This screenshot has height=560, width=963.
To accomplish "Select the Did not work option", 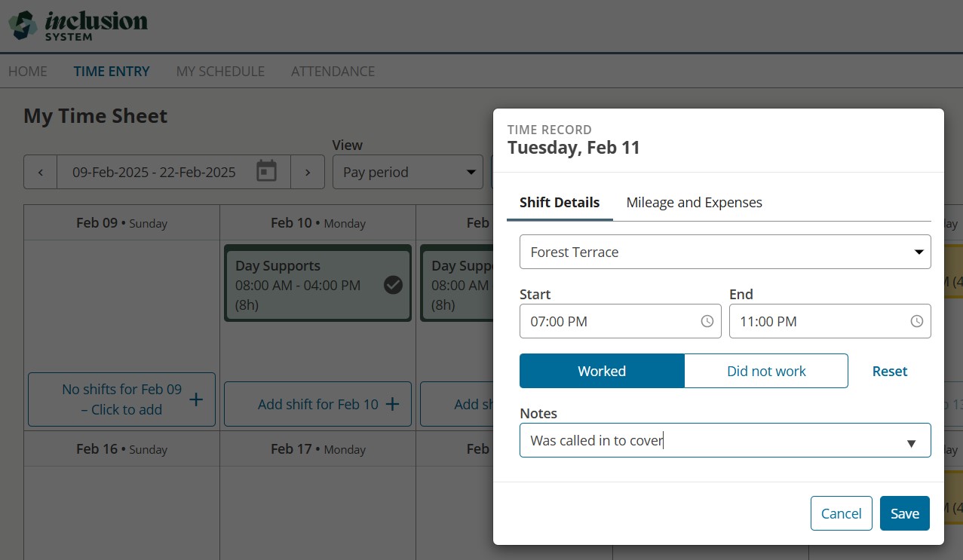I will [766, 371].
